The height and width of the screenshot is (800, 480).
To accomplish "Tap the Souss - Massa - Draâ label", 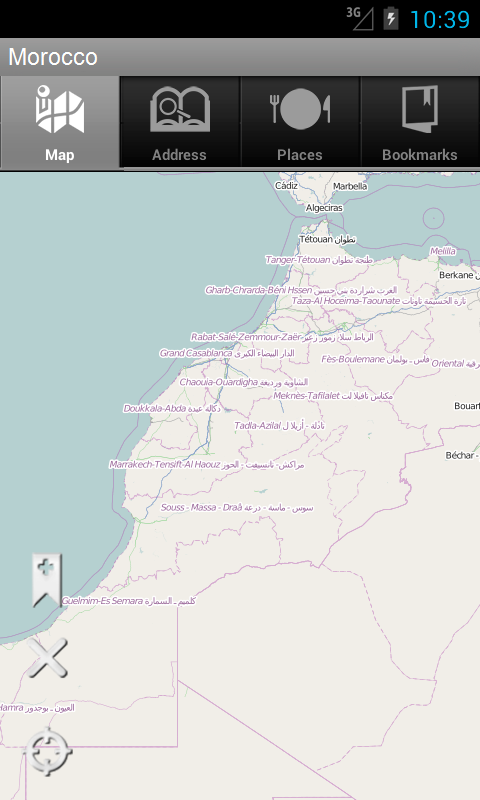I will point(237,507).
